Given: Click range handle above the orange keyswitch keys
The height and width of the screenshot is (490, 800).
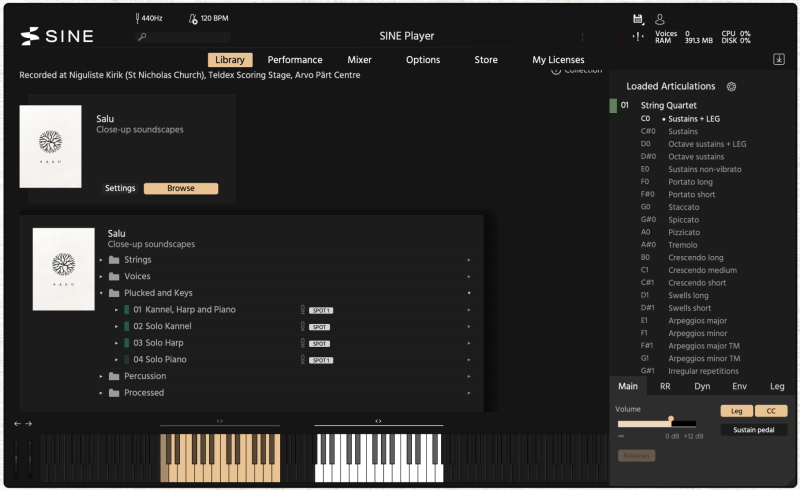Looking at the screenshot, I should pyautogui.click(x=220, y=421).
